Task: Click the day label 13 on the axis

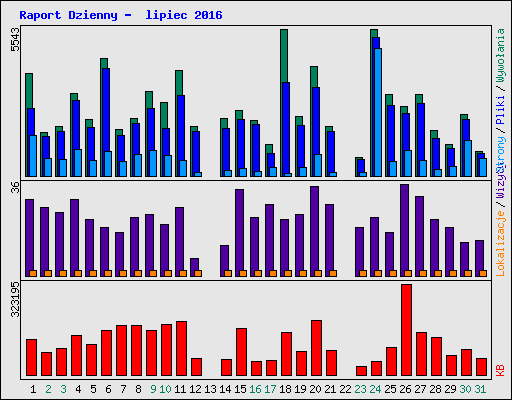Action: click(x=210, y=389)
